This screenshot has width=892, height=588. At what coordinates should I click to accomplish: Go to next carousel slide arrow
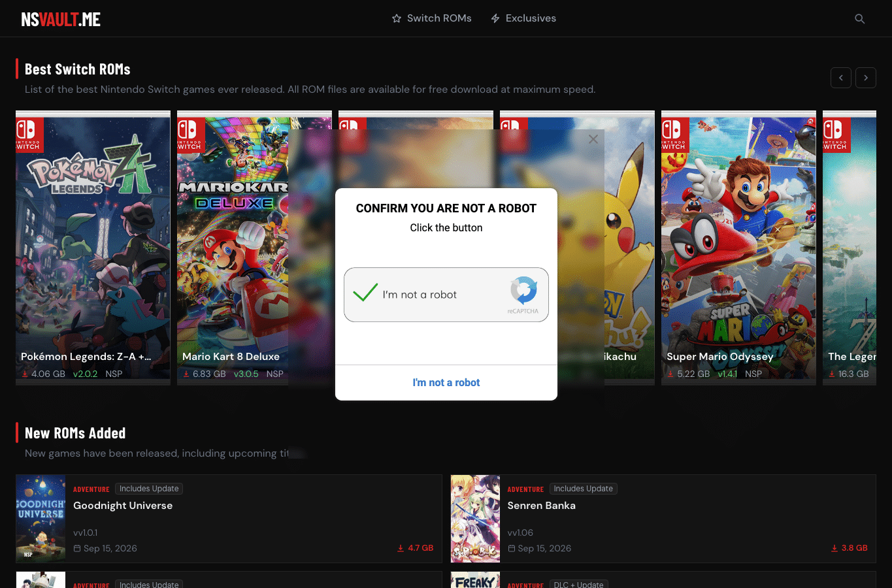coord(866,78)
